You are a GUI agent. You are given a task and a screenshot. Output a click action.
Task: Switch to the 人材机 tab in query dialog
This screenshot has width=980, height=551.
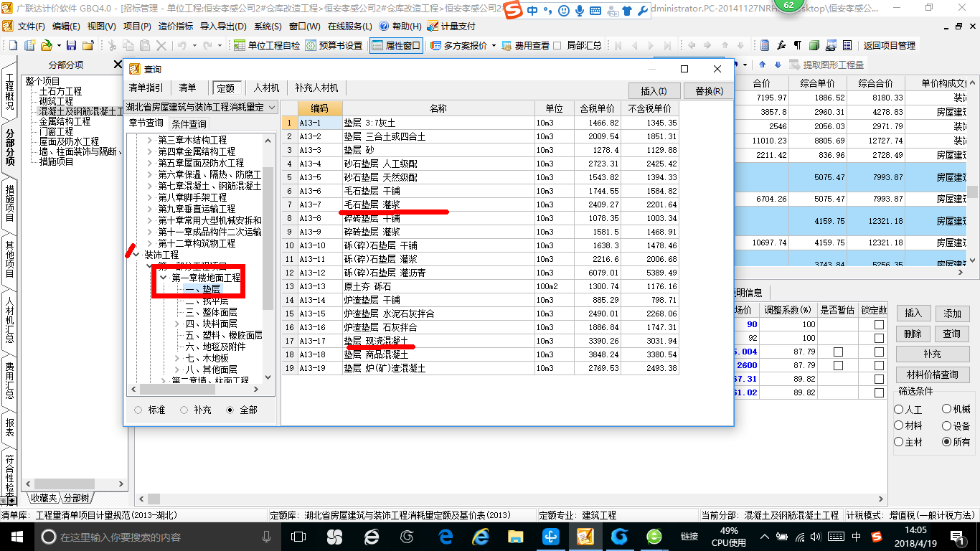click(266, 88)
